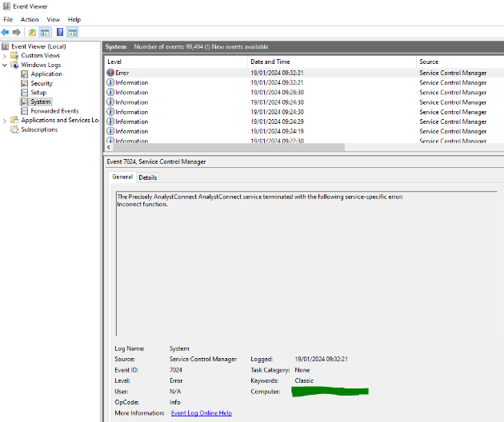Select the Application log in tree
Screen dimensions: 504x422
pos(46,74)
